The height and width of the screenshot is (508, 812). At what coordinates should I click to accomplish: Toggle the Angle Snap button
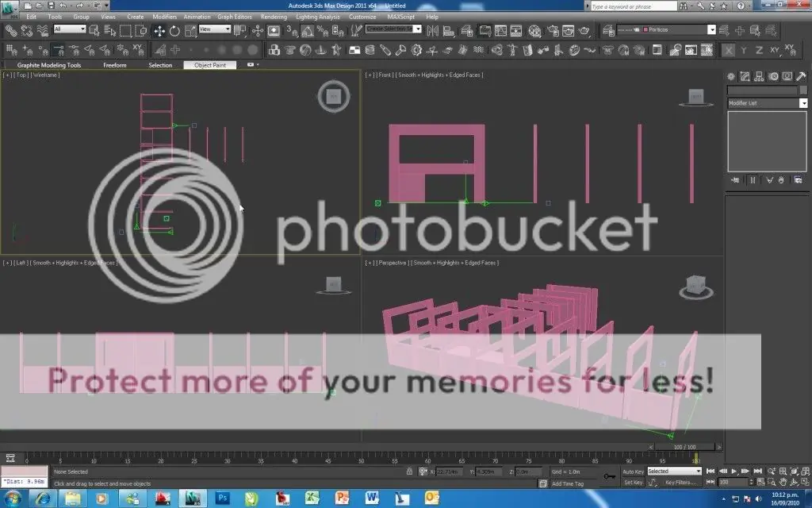308,31
